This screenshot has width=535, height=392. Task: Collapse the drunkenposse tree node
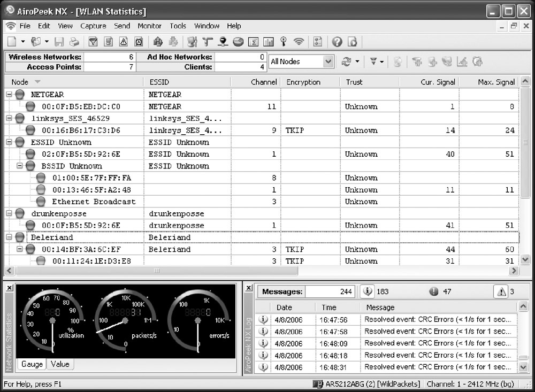9,213
